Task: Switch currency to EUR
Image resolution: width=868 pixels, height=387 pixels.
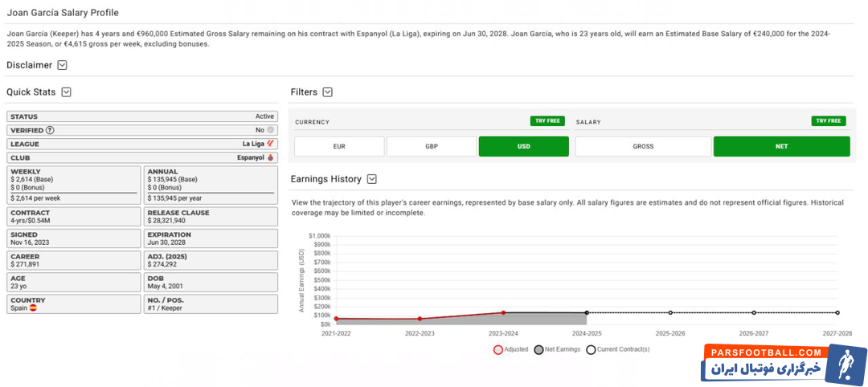Action: (339, 147)
